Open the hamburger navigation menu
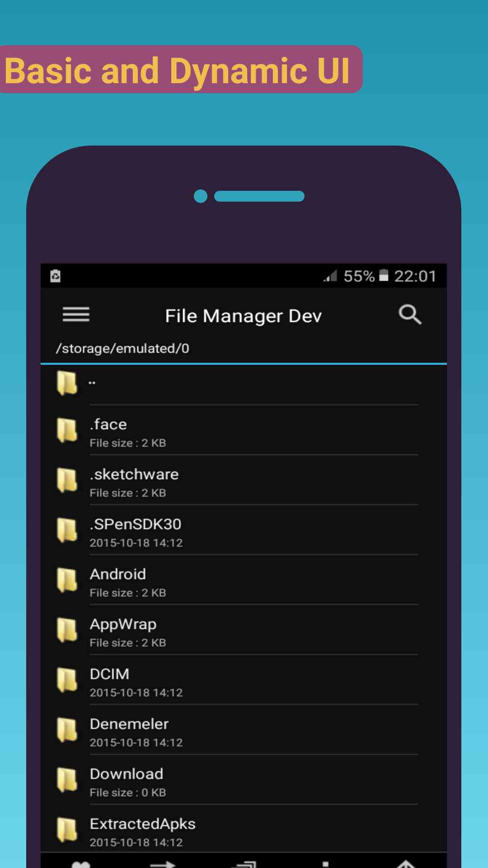Screen dimensions: 488x868 tap(76, 315)
